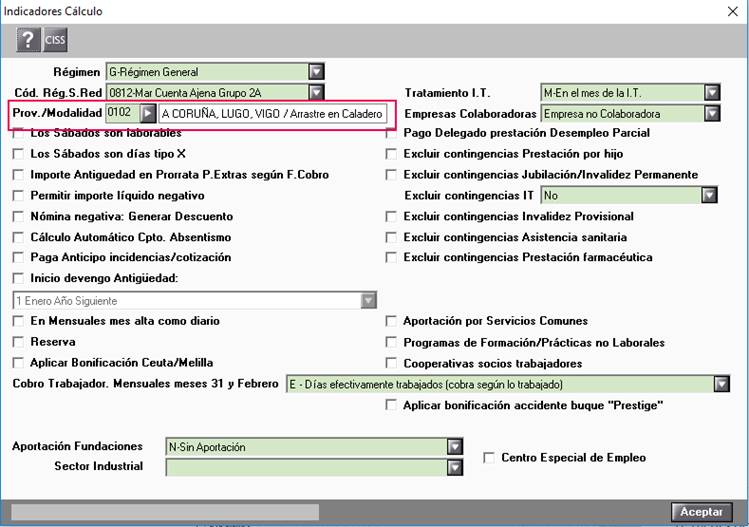The height and width of the screenshot is (527, 749).
Task: Check Paga Anticipo incidencias/cotización
Action: [18, 258]
